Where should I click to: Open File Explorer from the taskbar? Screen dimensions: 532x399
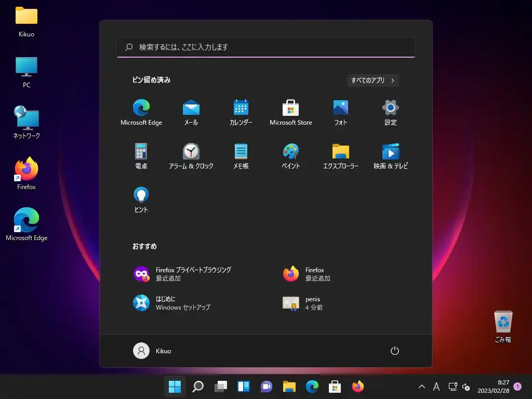pos(289,387)
